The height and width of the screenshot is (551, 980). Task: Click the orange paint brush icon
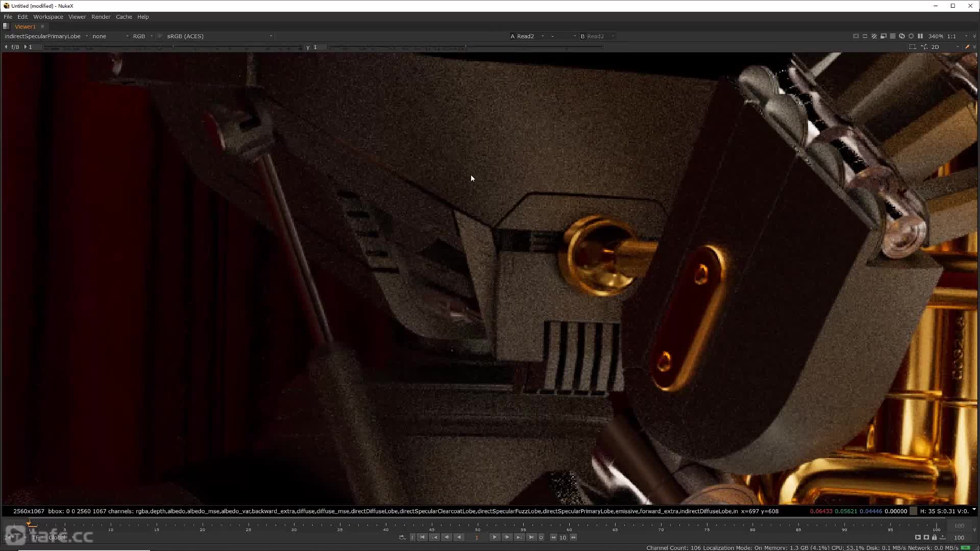point(967,47)
